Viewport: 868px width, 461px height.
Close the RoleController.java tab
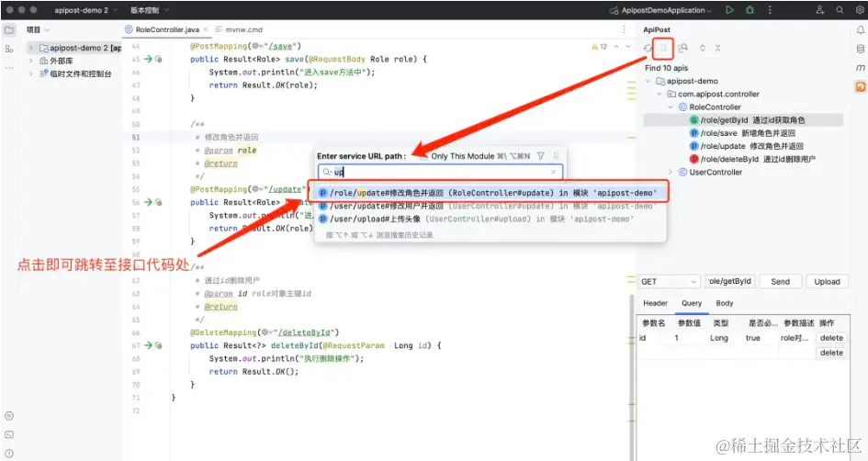pyautogui.click(x=206, y=29)
